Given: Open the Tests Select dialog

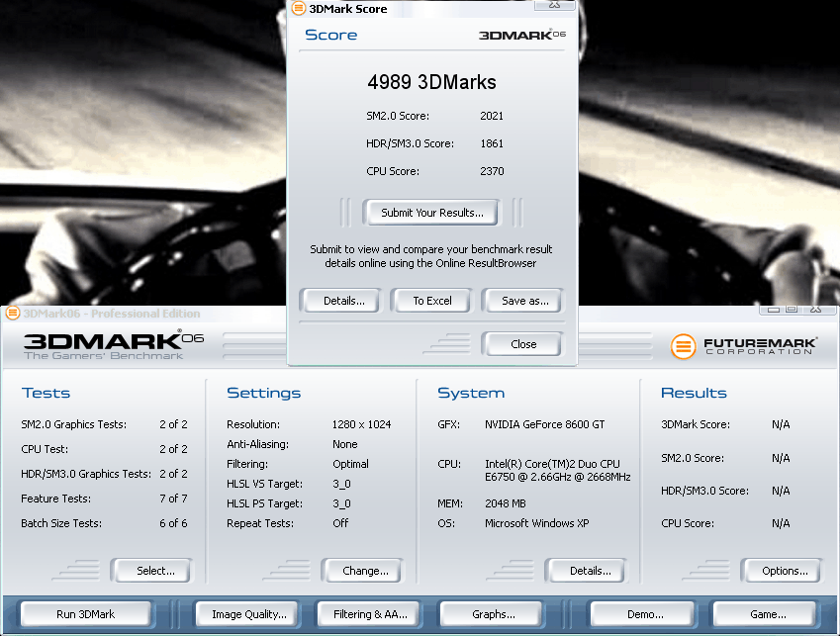Looking at the screenshot, I should (x=155, y=571).
